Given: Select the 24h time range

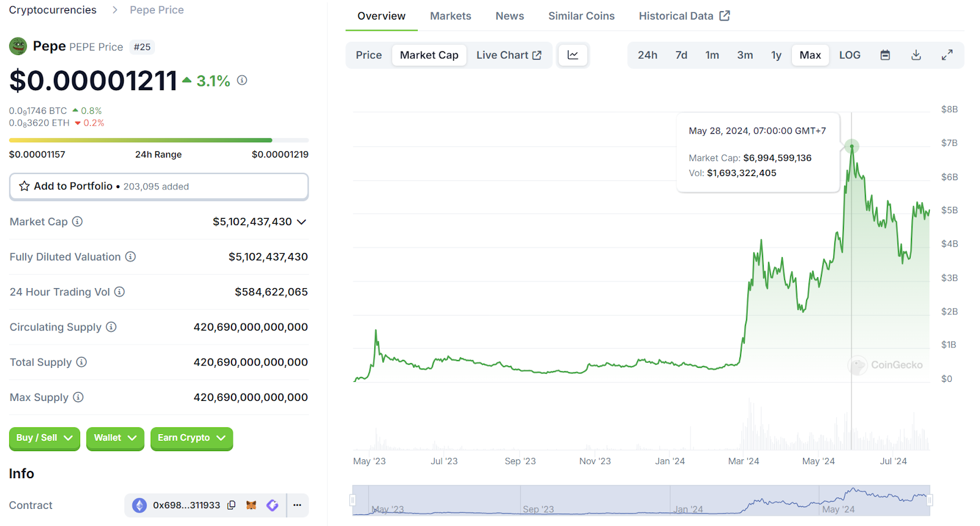Looking at the screenshot, I should coord(647,55).
